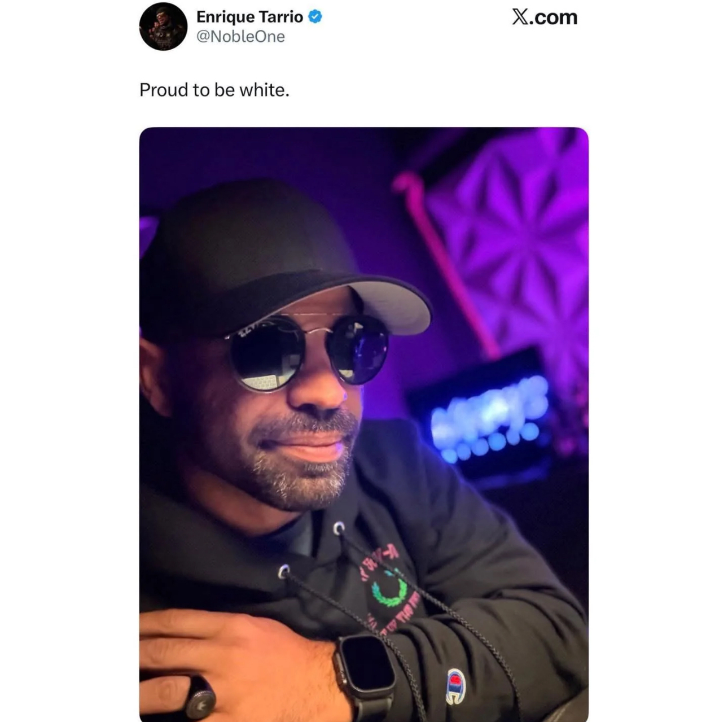
Task: Click the black ring on the finger
Action: [x=195, y=696]
